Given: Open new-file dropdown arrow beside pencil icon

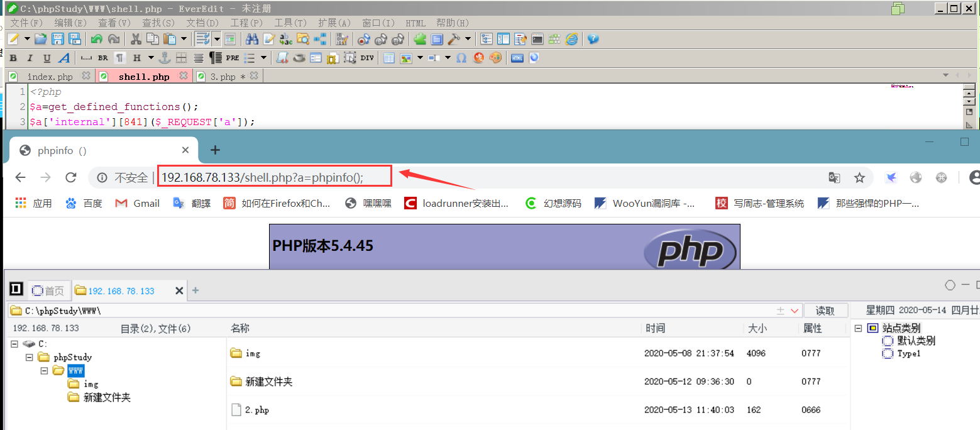Looking at the screenshot, I should [27, 39].
